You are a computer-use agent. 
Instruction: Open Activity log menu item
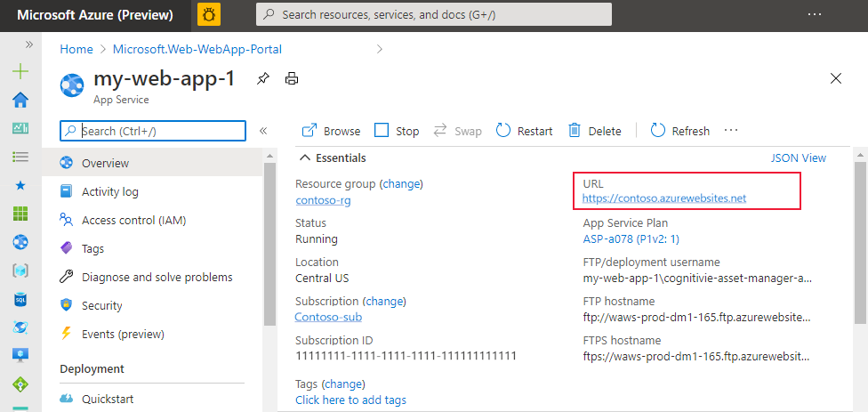[x=152, y=191]
